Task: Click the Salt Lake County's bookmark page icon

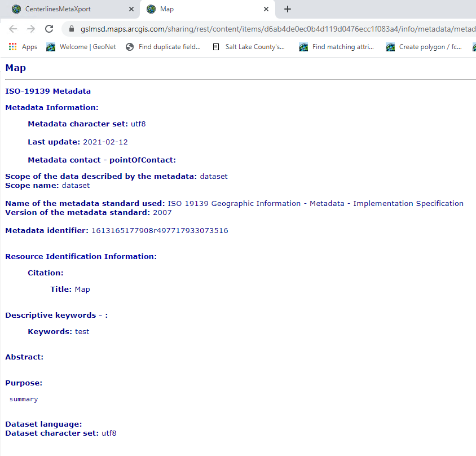Action: point(215,47)
